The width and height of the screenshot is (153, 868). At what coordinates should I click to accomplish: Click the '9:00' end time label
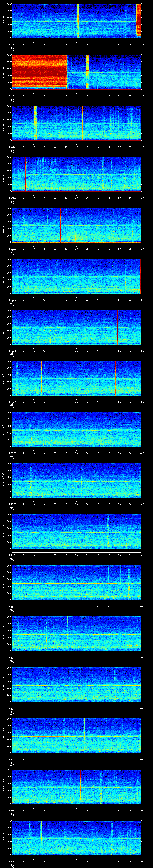[x=141, y=402]
